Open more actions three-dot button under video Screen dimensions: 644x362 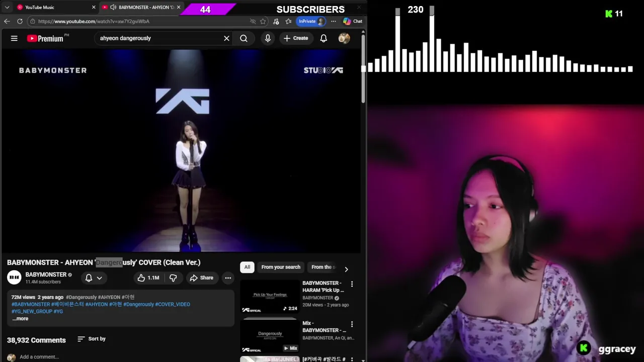click(228, 278)
